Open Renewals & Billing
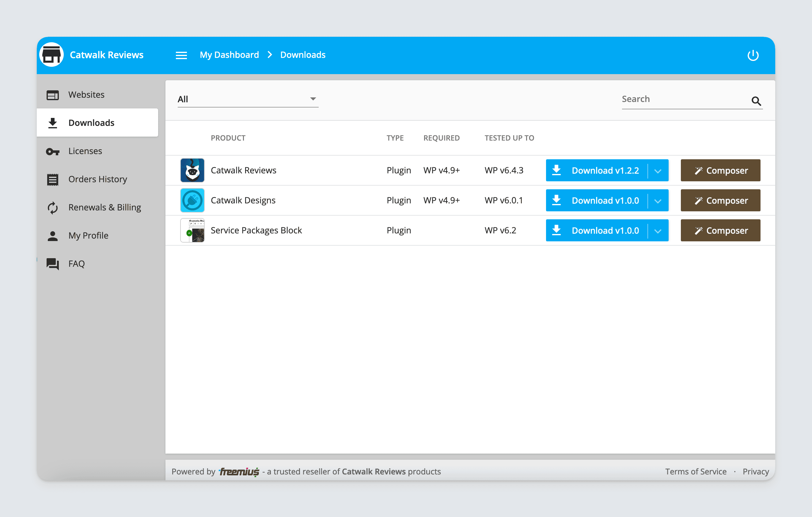Viewport: 812px width, 517px height. 97,207
